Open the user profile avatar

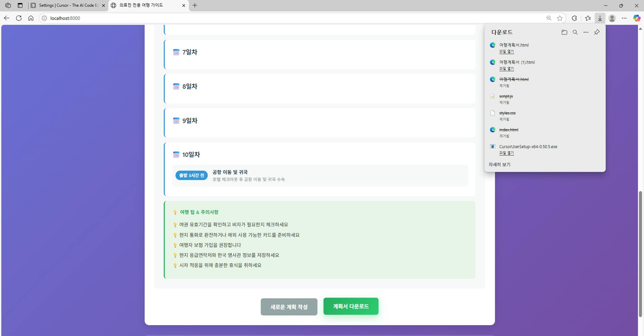[x=612, y=18]
